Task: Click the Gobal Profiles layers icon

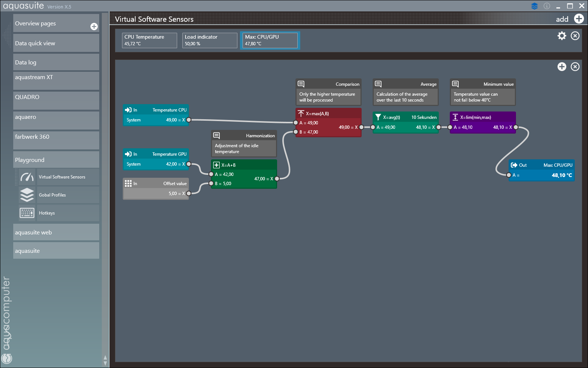Action: point(27,195)
